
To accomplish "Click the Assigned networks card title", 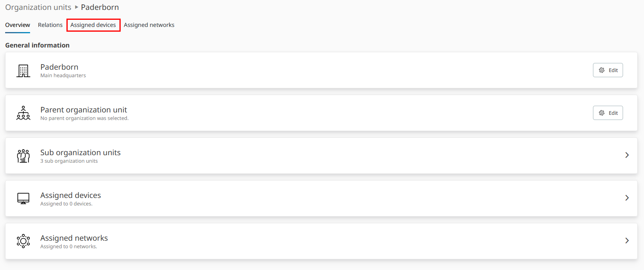I will pyautogui.click(x=74, y=238).
